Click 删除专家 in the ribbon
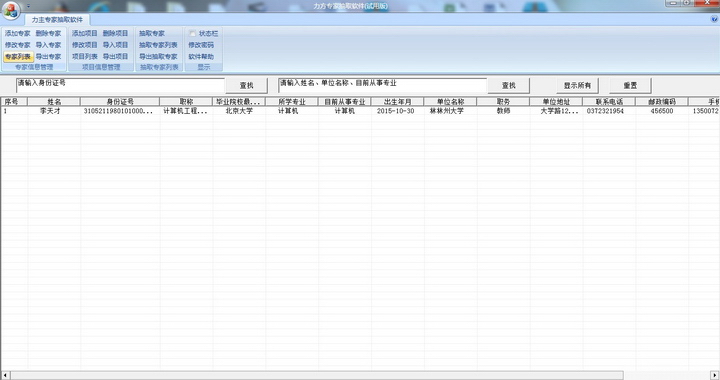 [48, 33]
